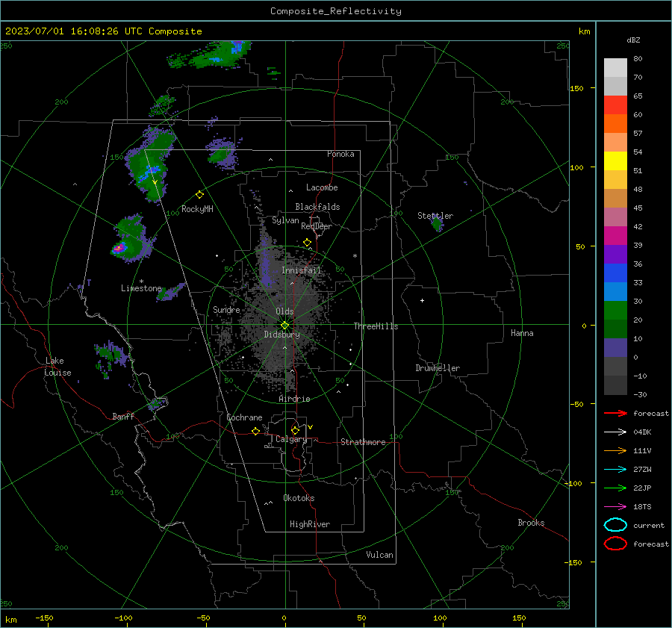Click the yellow diamond marker near RedDeer

point(308,243)
